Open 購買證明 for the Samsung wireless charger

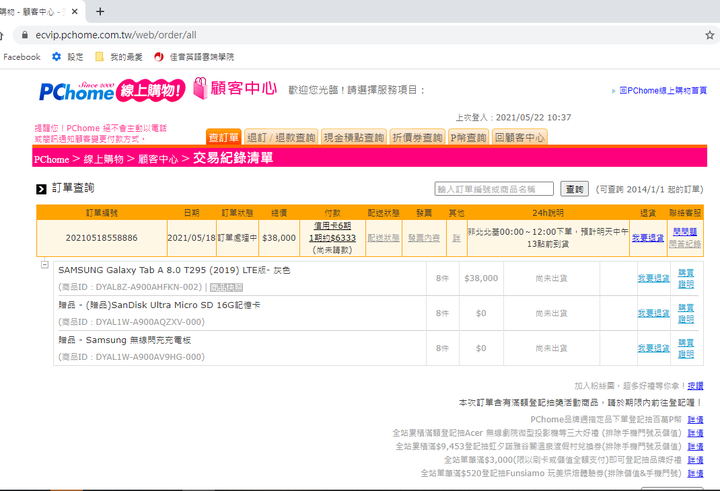point(686,348)
